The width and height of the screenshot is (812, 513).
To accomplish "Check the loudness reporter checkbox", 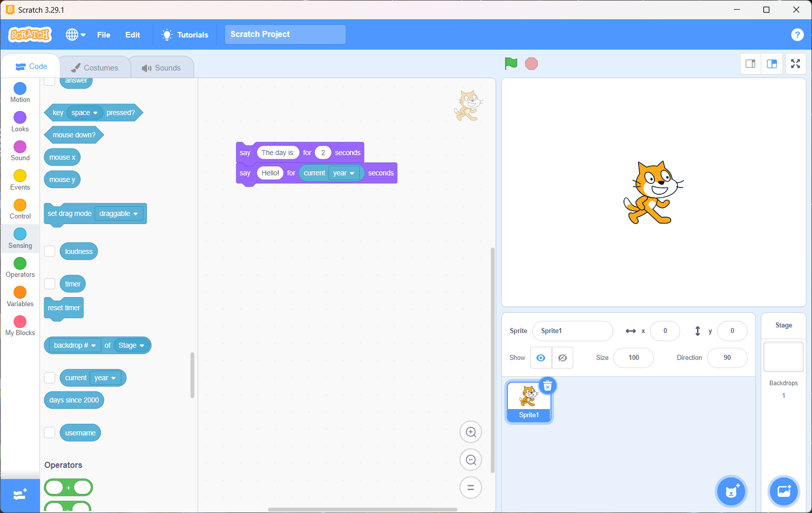I will [x=50, y=251].
